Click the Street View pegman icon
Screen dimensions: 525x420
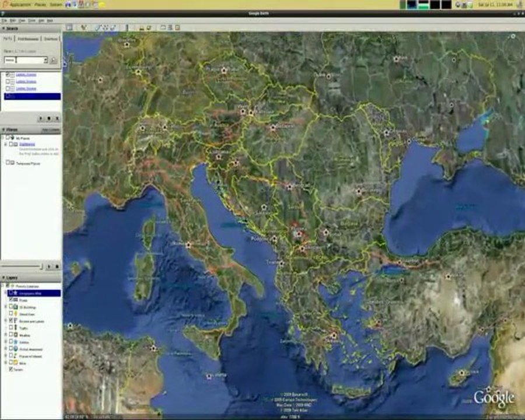point(15,314)
